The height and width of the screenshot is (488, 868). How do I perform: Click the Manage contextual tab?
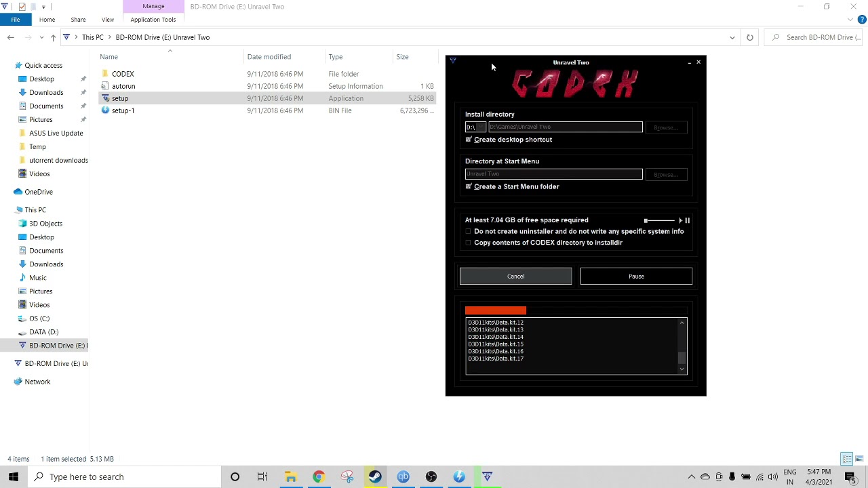click(153, 6)
